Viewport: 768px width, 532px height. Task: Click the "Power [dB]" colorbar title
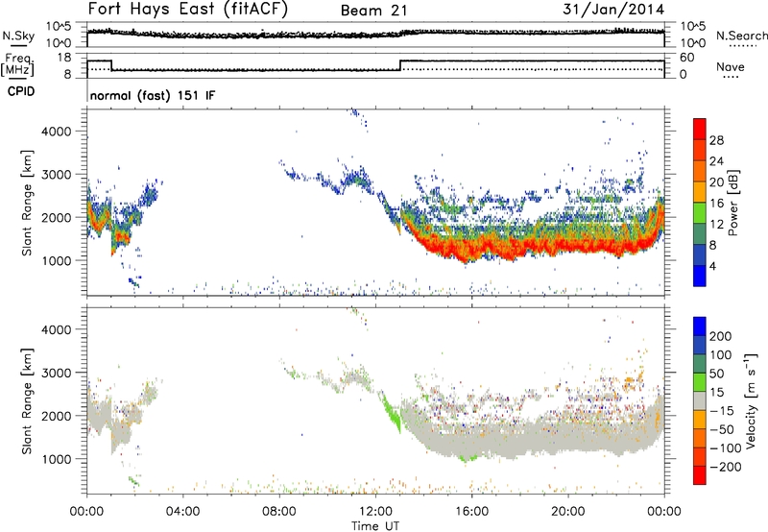pos(733,203)
